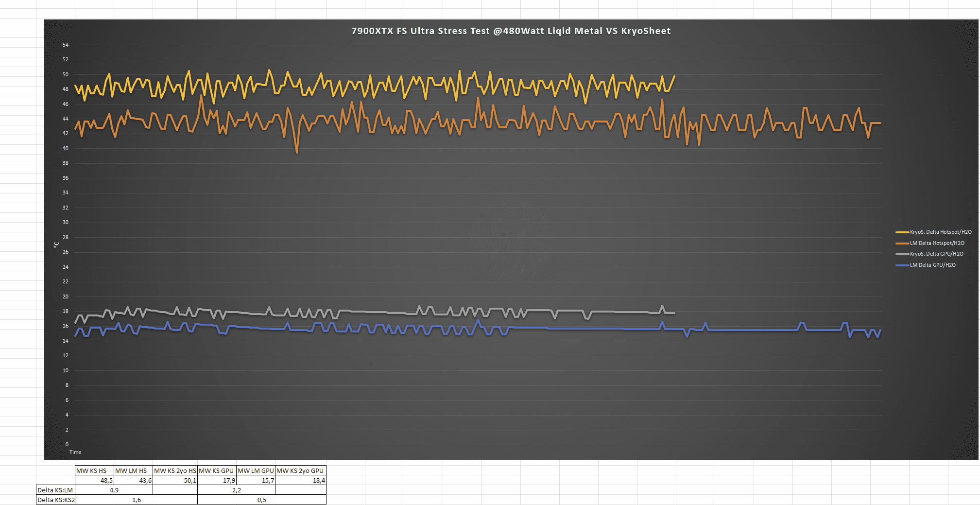The image size is (980, 505).
Task: Select the 'Delta KS:KS2' row label cell
Action: [55, 500]
